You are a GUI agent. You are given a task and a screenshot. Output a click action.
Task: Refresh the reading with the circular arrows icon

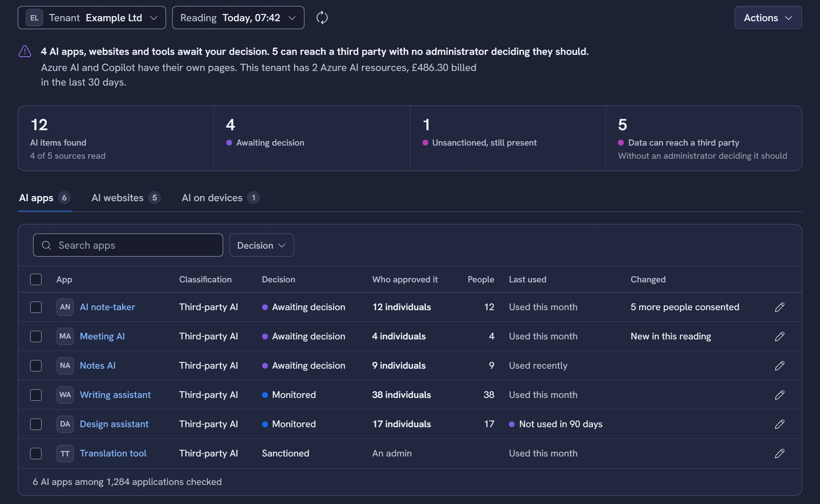coord(322,18)
